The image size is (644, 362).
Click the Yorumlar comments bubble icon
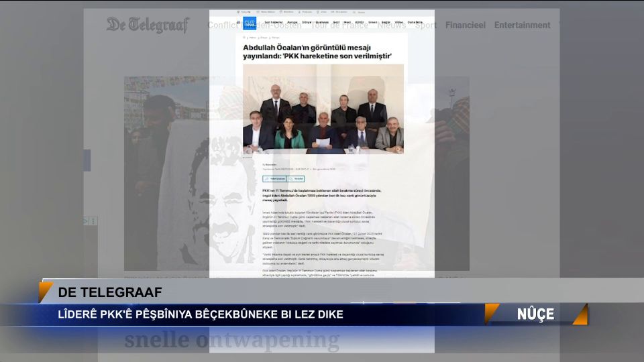[290, 178]
